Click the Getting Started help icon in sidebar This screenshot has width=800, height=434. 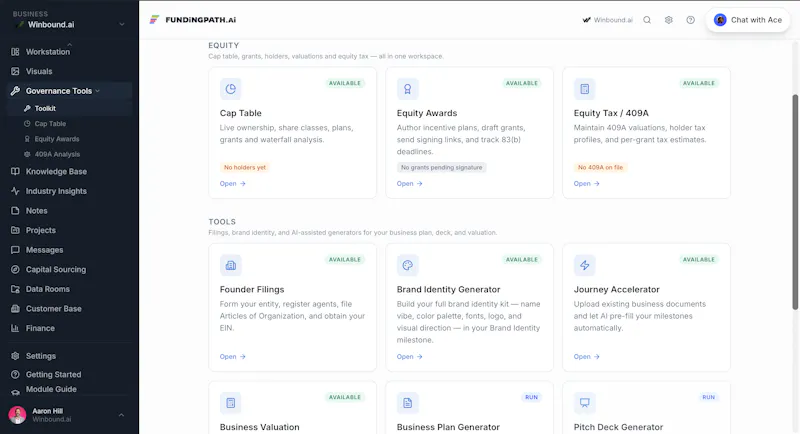point(15,374)
